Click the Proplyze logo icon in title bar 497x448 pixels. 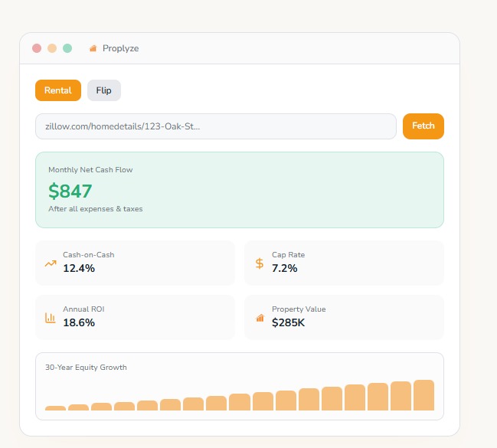[93, 48]
